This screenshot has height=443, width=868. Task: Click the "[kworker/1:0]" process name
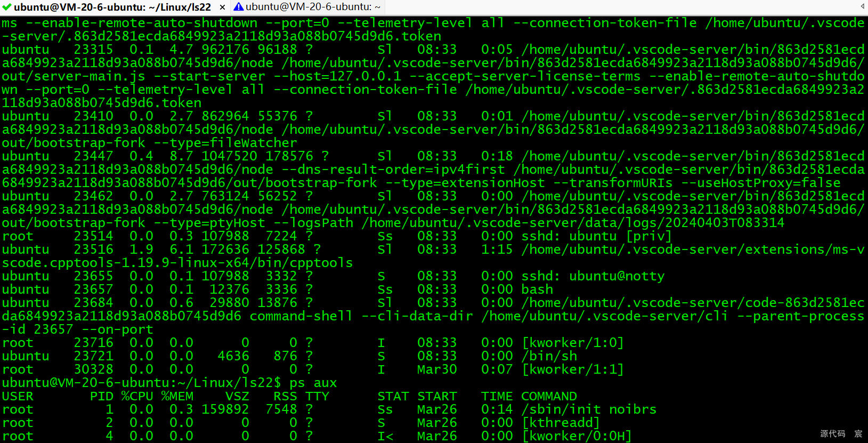coord(573,343)
